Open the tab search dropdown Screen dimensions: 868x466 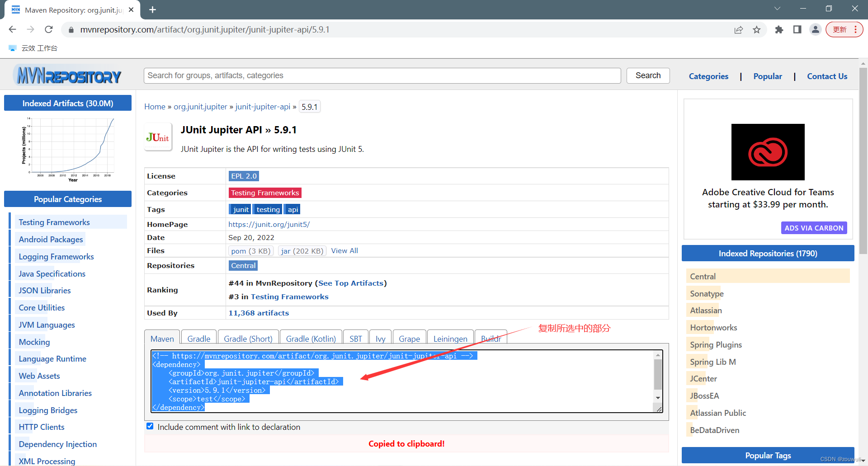pyautogui.click(x=777, y=8)
